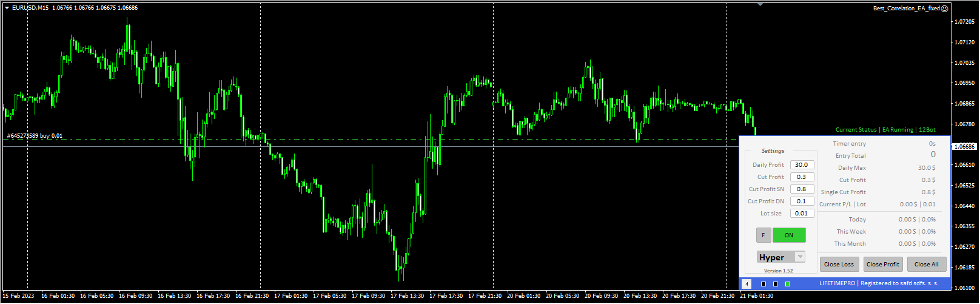The height and width of the screenshot is (304, 980).
Task: Click the chart shift triangle marker at top
Action: [760, 4]
